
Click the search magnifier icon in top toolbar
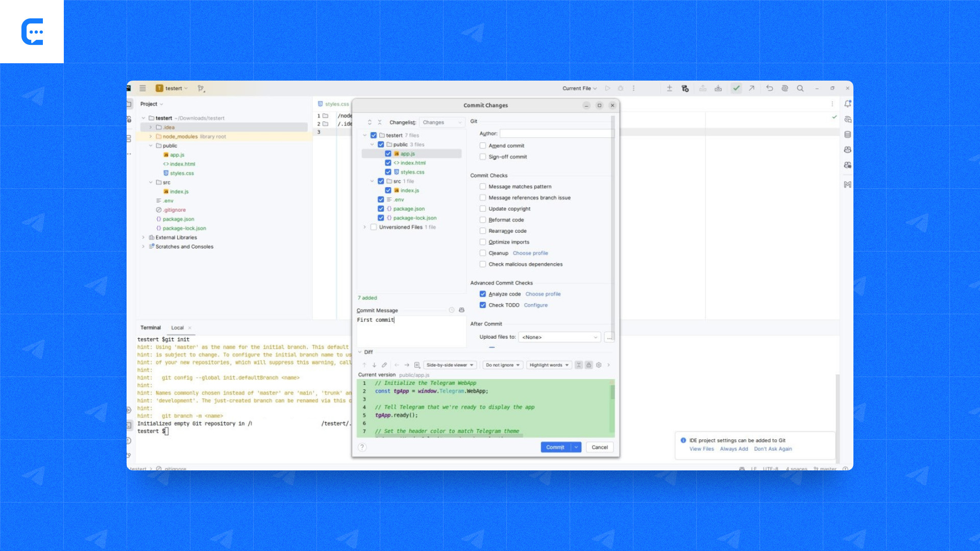pyautogui.click(x=800, y=88)
